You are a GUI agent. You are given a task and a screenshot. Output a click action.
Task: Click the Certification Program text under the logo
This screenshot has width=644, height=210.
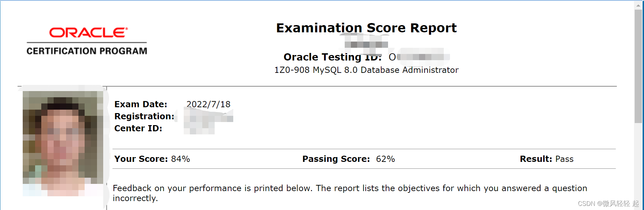click(87, 51)
